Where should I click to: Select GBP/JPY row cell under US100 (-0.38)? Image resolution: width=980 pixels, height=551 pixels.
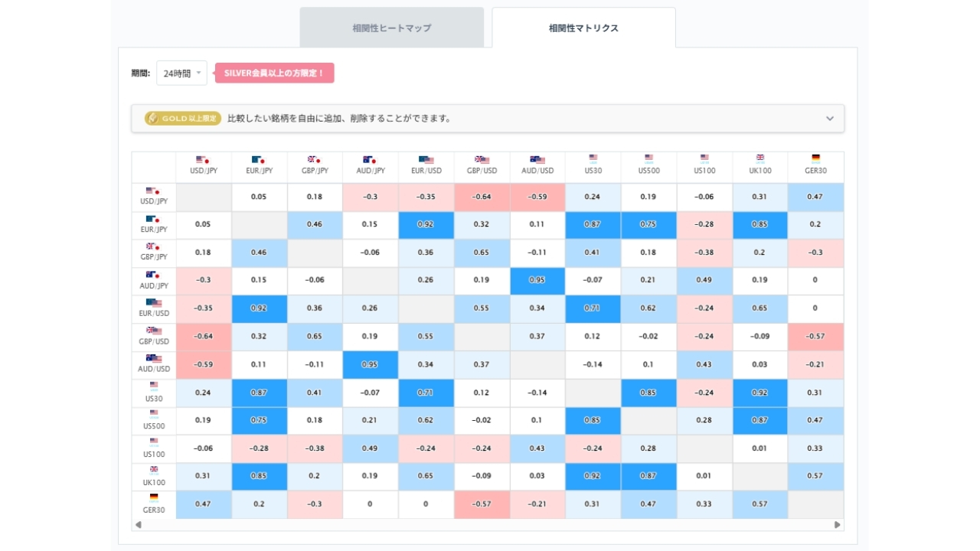point(704,253)
